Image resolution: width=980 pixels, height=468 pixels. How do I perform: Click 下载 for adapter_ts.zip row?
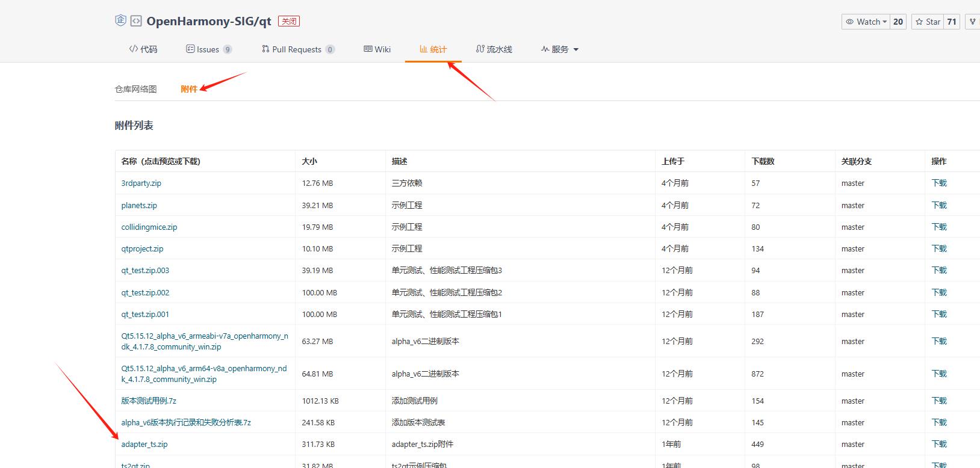click(939, 444)
